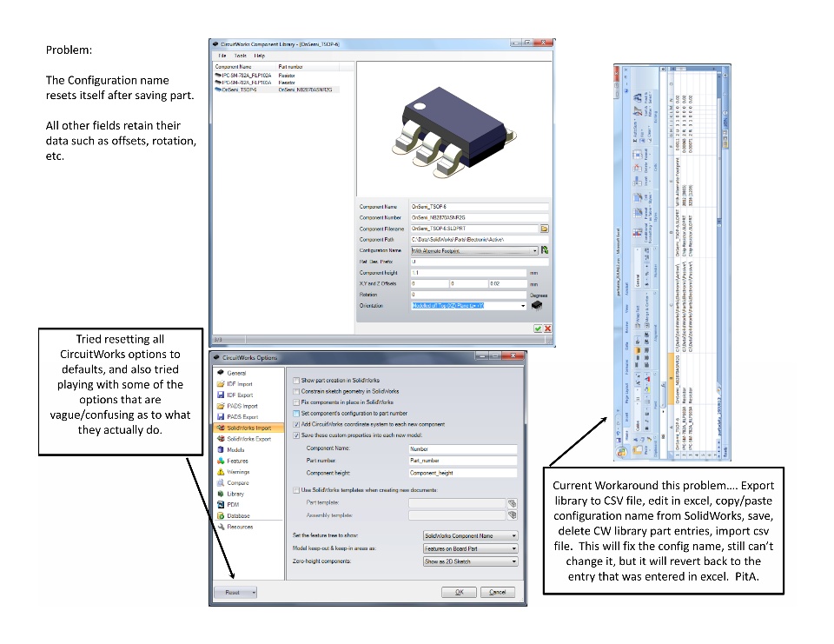Screen dimensions: 834x644
Task: Select the SolidWorks Export options page
Action: point(249,439)
